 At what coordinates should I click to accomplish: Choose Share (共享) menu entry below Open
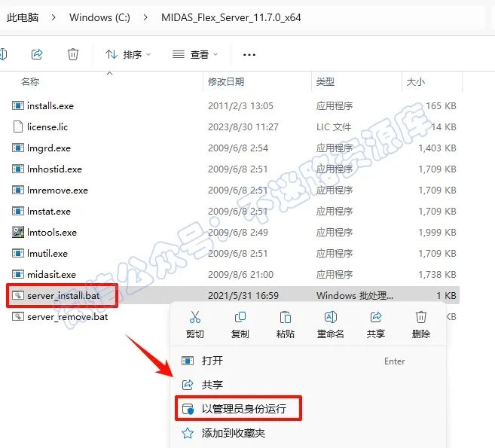308,385
